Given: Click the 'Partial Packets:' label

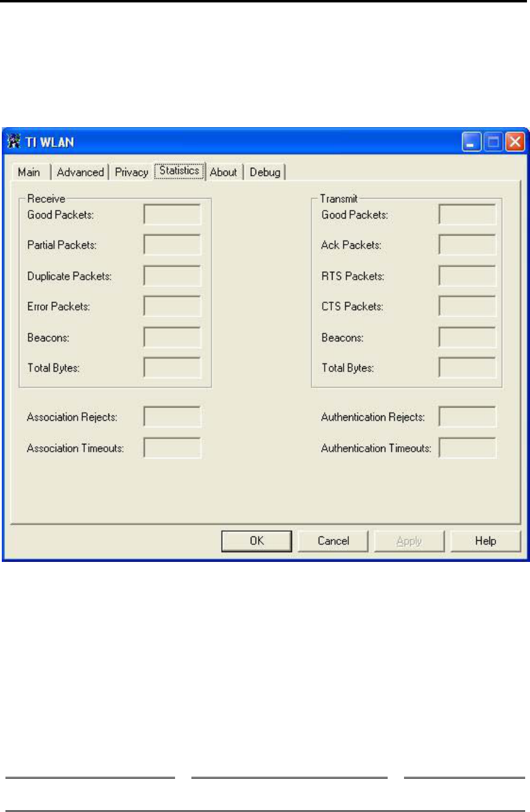Looking at the screenshot, I should 62,245.
